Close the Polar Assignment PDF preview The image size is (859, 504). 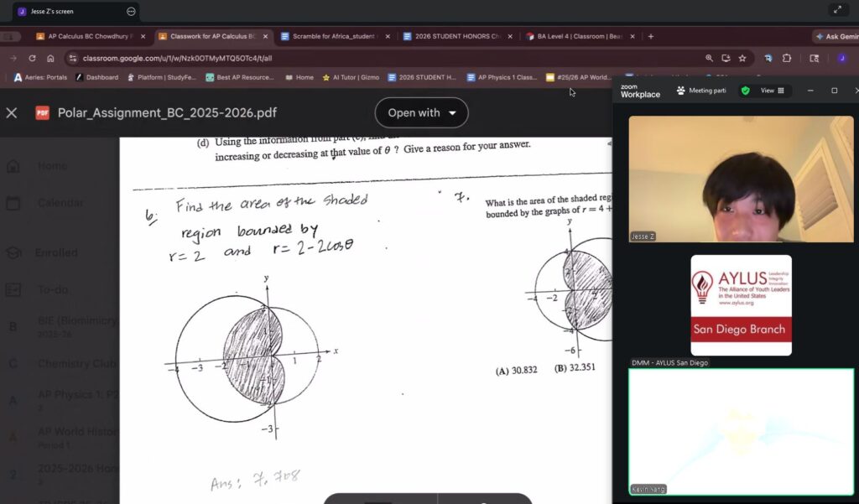pyautogui.click(x=12, y=112)
